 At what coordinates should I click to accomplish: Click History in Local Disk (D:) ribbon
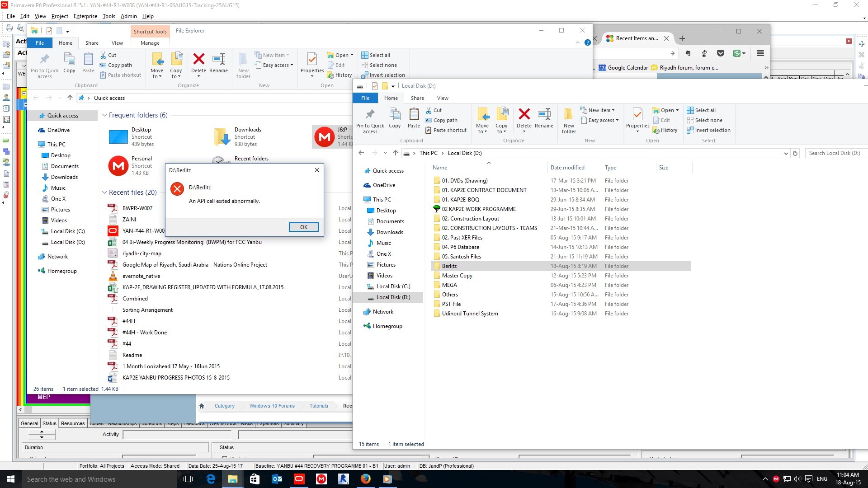click(x=665, y=130)
